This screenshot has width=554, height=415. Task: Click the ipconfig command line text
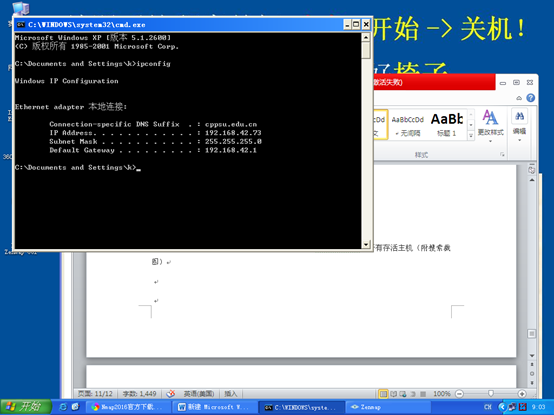153,64
